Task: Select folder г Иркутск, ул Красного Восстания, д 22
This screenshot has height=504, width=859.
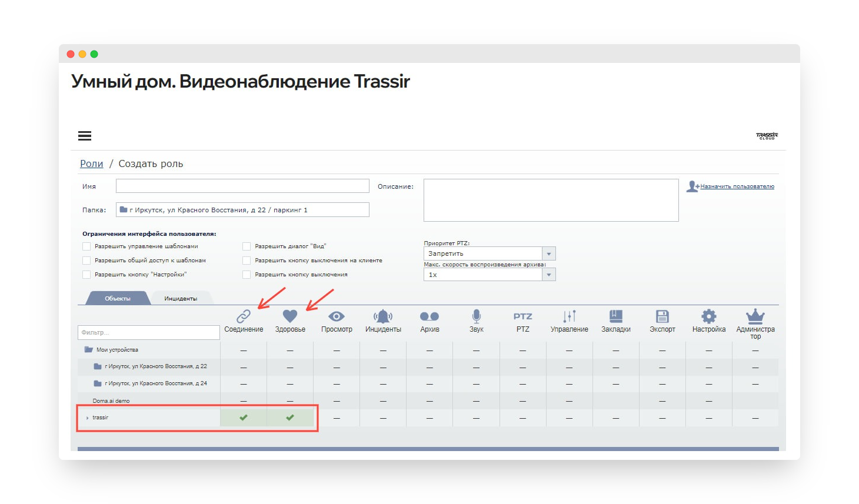Action: click(x=156, y=366)
